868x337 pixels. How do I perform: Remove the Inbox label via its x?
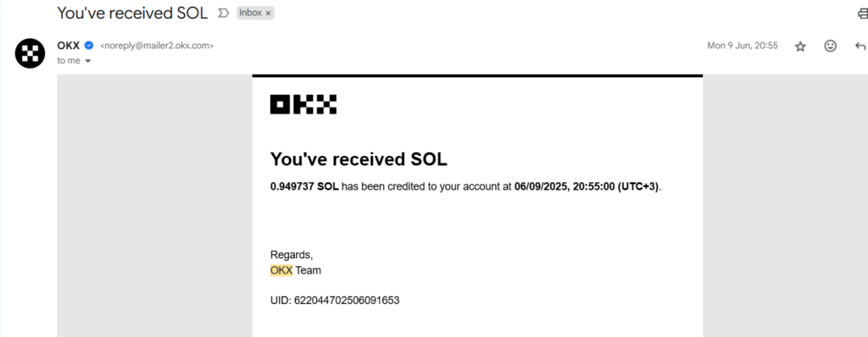(269, 14)
